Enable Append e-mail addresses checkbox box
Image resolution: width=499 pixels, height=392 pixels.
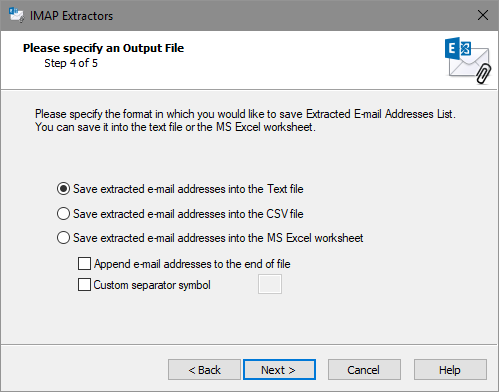[x=84, y=264]
